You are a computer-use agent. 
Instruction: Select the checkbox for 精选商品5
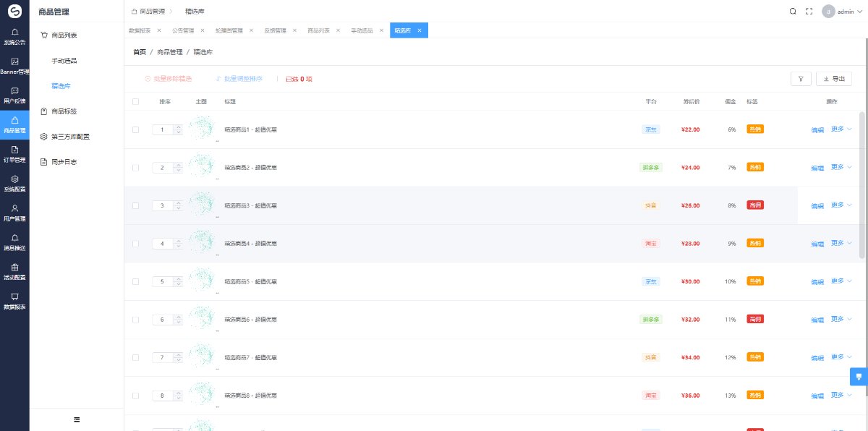pyautogui.click(x=135, y=281)
